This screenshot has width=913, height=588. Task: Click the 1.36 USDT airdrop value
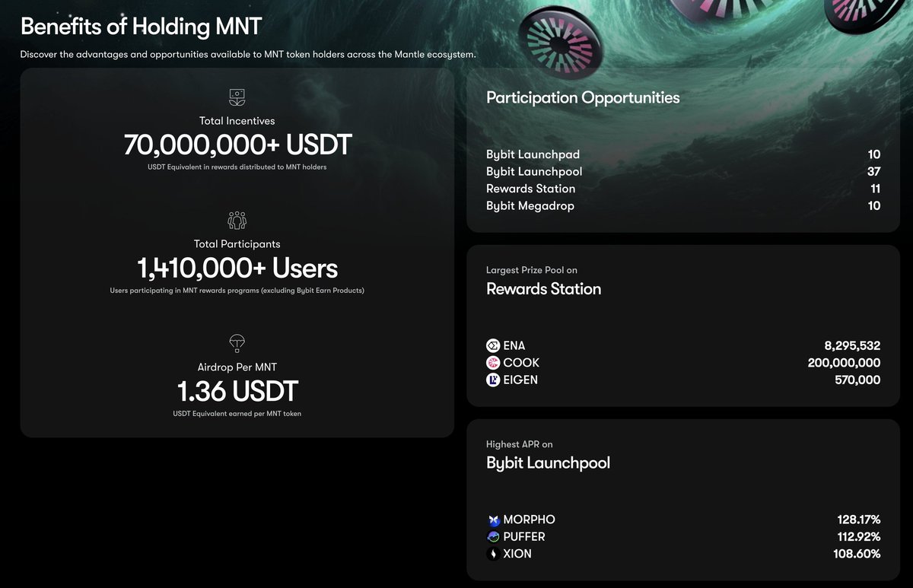tap(237, 391)
